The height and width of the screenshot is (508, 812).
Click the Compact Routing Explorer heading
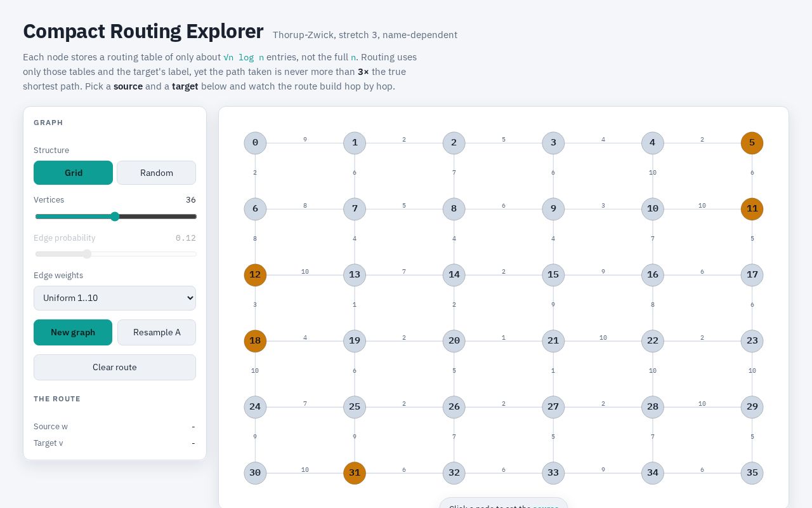143,31
